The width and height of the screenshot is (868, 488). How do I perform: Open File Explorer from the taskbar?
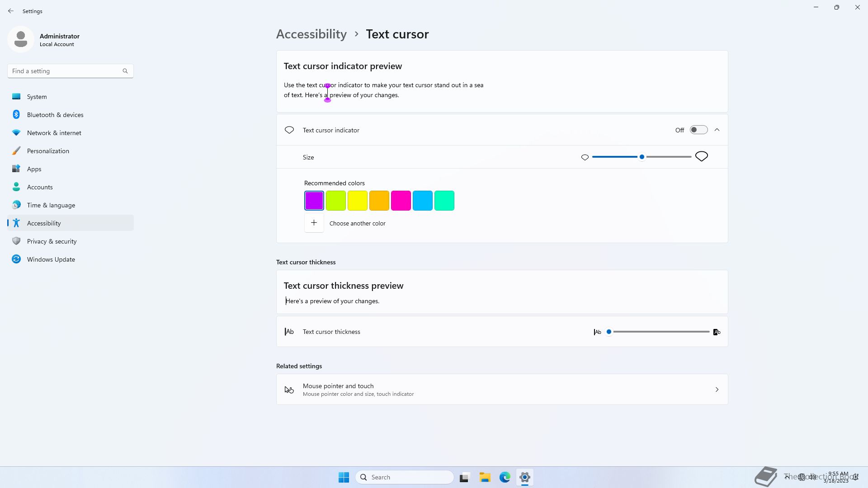pyautogui.click(x=485, y=477)
